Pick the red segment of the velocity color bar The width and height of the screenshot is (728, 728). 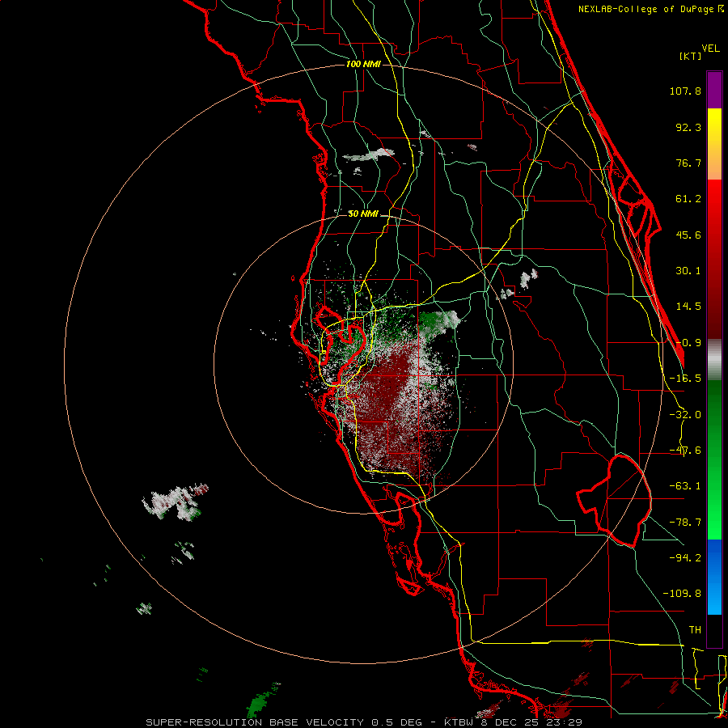[x=714, y=259]
